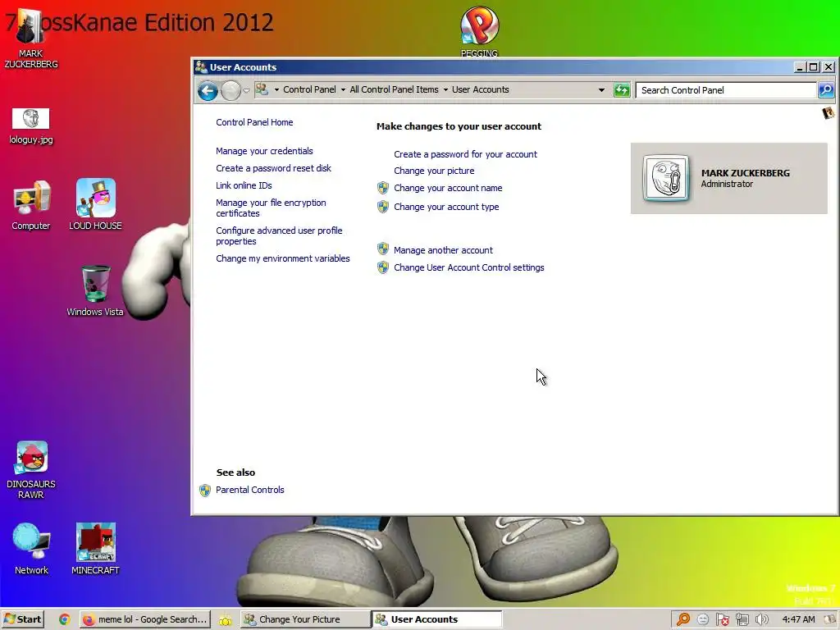Select User Accounts breadcrumb
Viewport: 840px width, 630px height.
pos(480,89)
